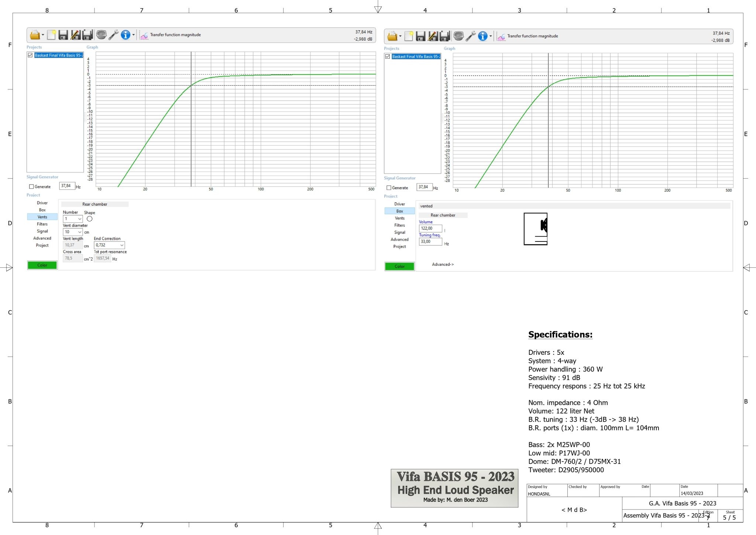756x535 pixels.
Task: Select Filters tab in right panel
Action: 399,225
